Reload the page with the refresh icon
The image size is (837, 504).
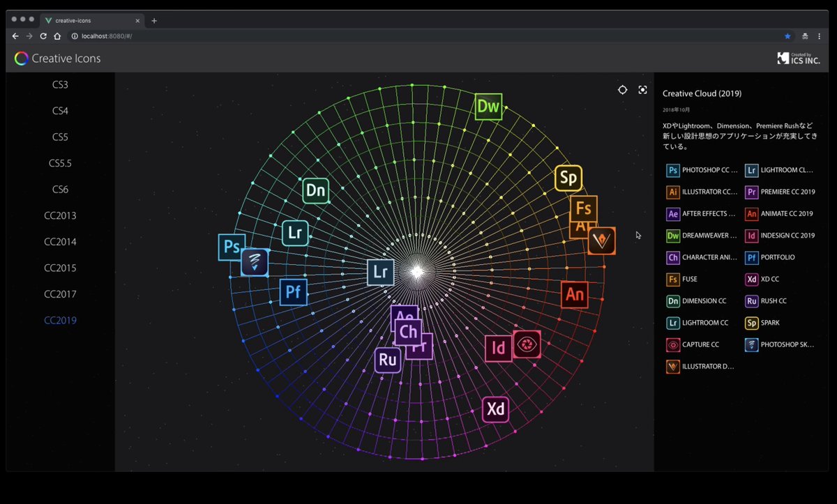point(43,36)
